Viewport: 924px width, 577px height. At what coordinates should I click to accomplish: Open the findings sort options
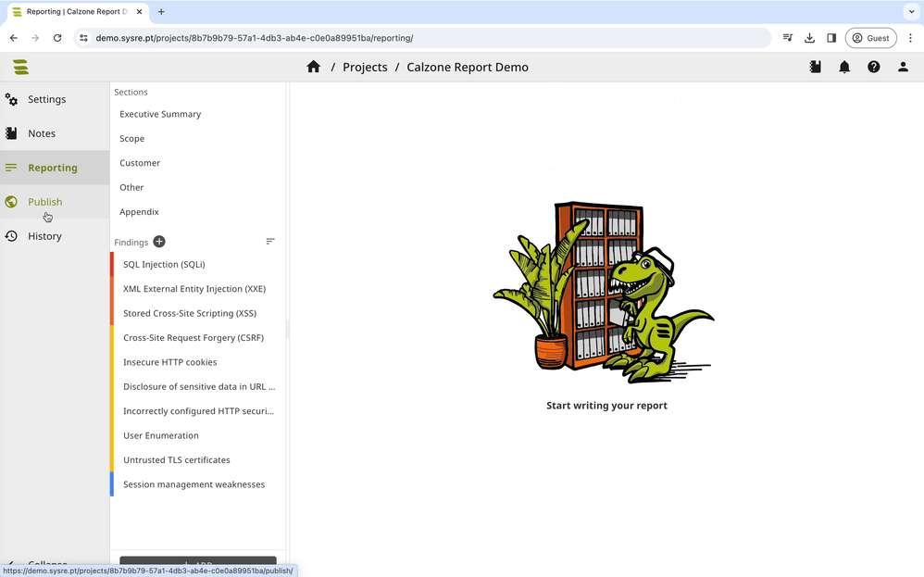pyautogui.click(x=270, y=241)
